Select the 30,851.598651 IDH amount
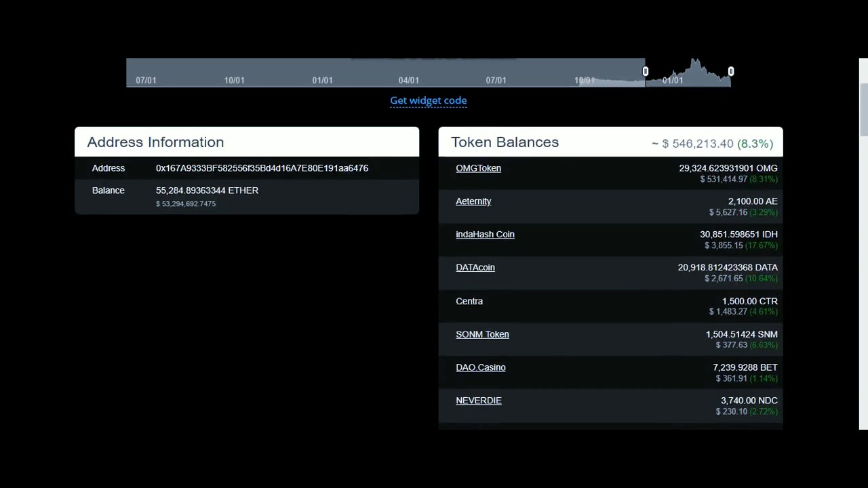868x488 pixels. (738, 235)
